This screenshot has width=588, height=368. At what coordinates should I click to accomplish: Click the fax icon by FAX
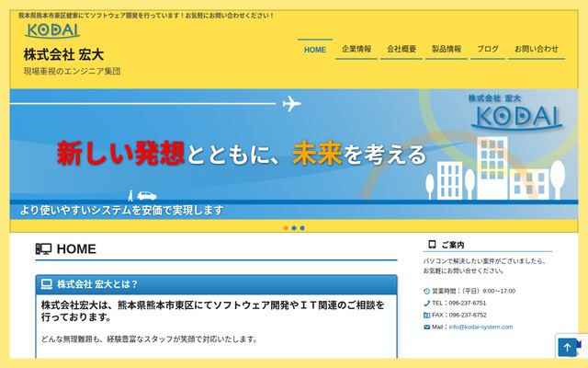tap(426, 315)
